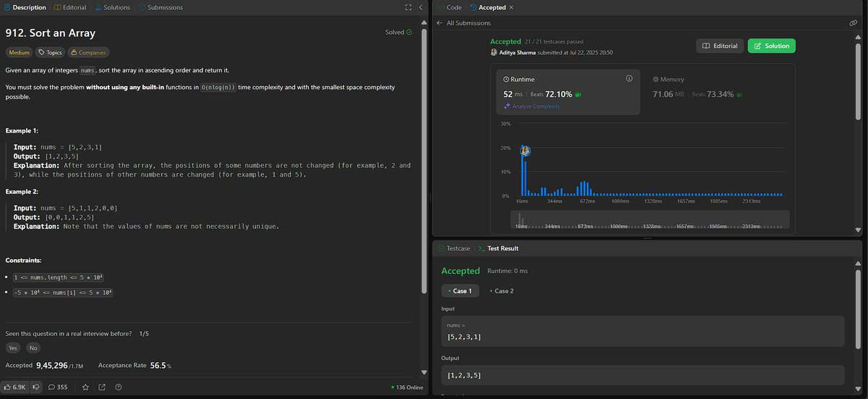The image size is (868, 399).
Task: Click fullscreen icon in description panel
Action: tap(408, 7)
